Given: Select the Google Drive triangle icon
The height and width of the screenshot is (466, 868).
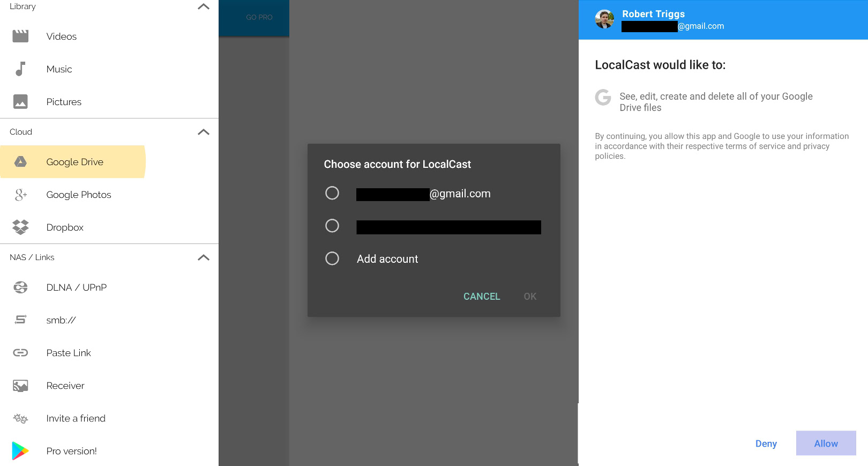Looking at the screenshot, I should point(20,161).
